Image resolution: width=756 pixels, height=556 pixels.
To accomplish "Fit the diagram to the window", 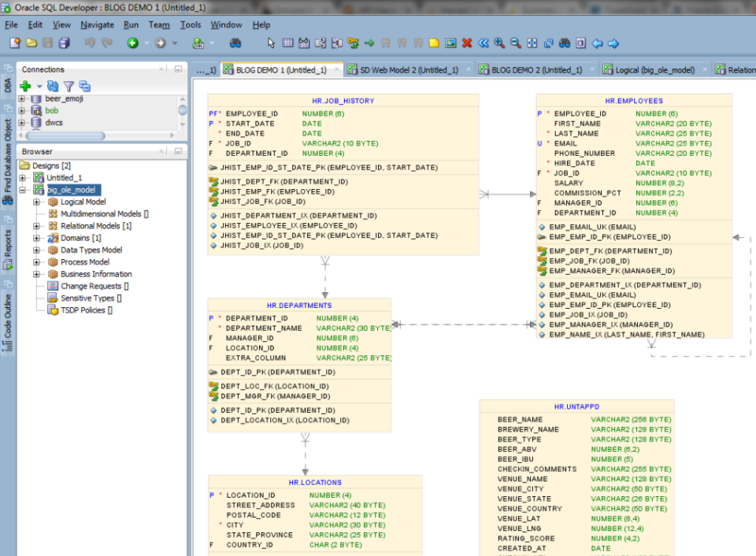I will (x=533, y=43).
